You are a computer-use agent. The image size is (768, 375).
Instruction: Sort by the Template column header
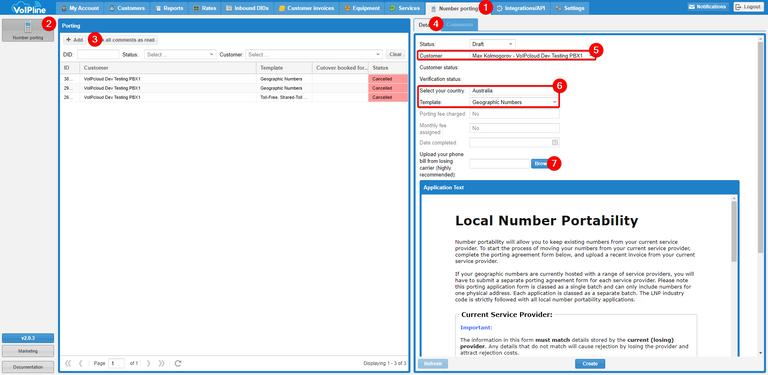click(x=285, y=68)
